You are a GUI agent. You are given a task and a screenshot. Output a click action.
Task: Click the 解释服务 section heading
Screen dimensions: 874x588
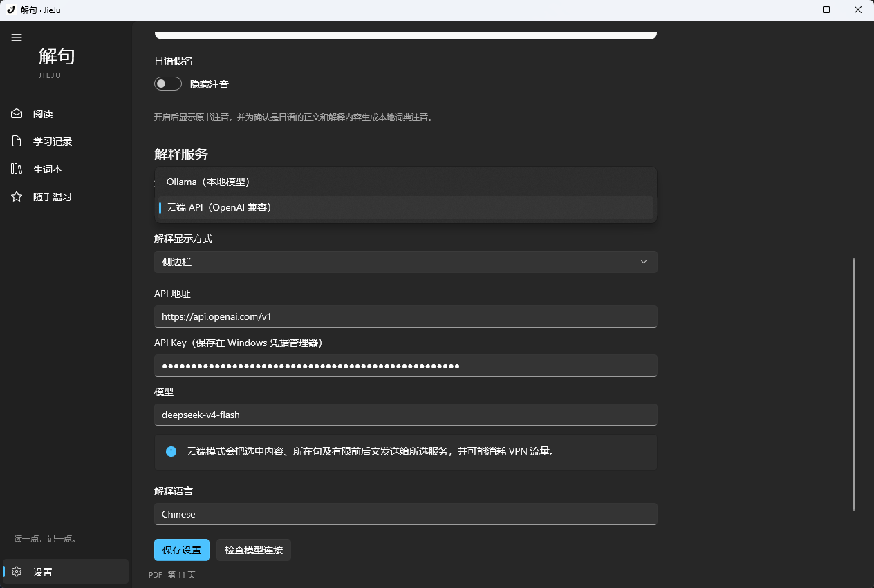pos(181,154)
